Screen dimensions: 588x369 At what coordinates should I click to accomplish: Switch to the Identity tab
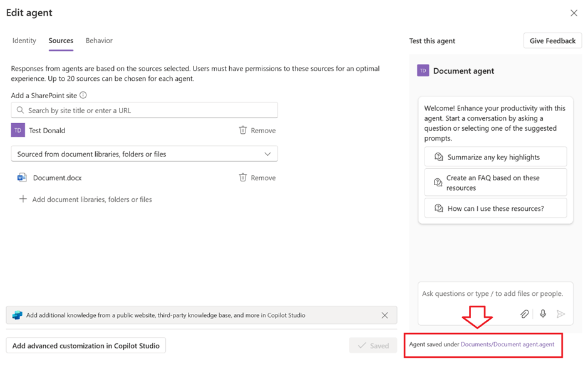24,41
